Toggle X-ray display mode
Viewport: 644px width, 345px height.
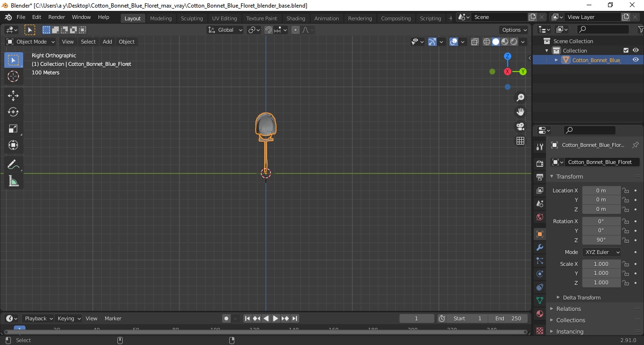[x=475, y=42]
